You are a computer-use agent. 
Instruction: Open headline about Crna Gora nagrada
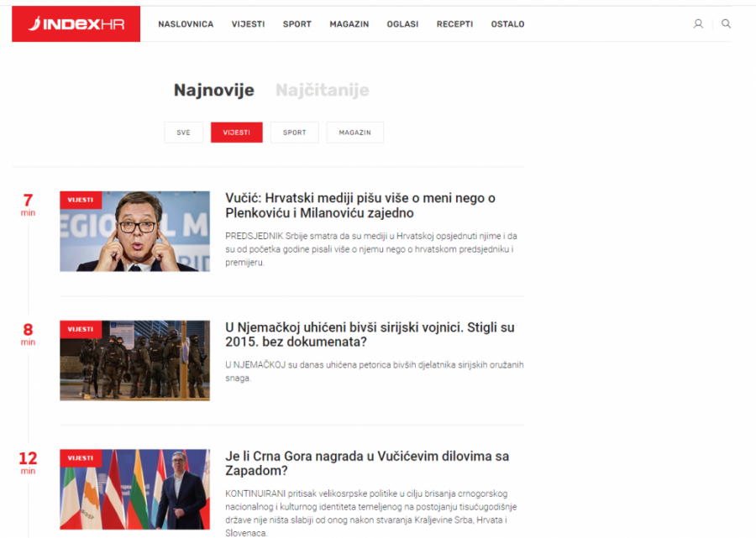pyautogui.click(x=367, y=463)
